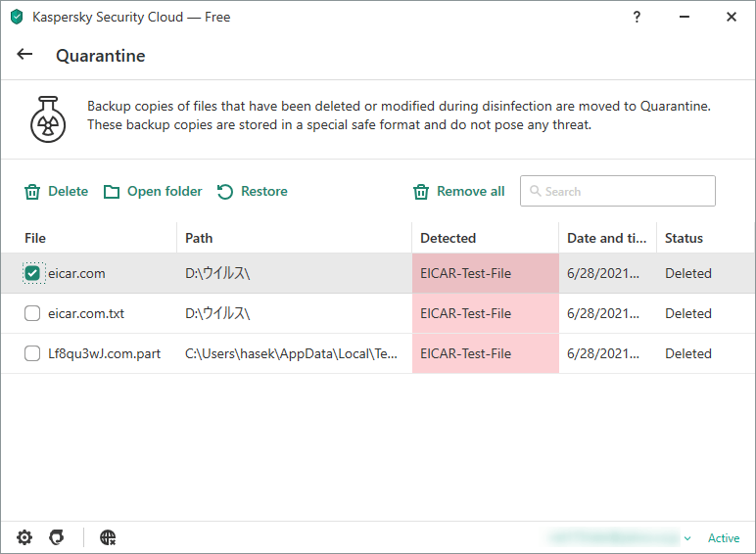Click the Remove all button label
Screen dimensions: 756x554
coord(471,191)
